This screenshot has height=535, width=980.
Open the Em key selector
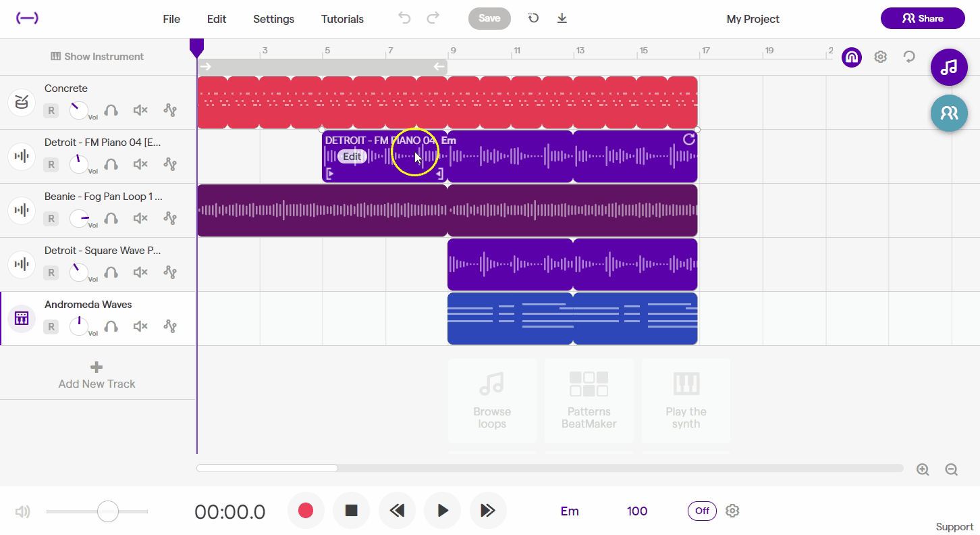click(x=570, y=511)
